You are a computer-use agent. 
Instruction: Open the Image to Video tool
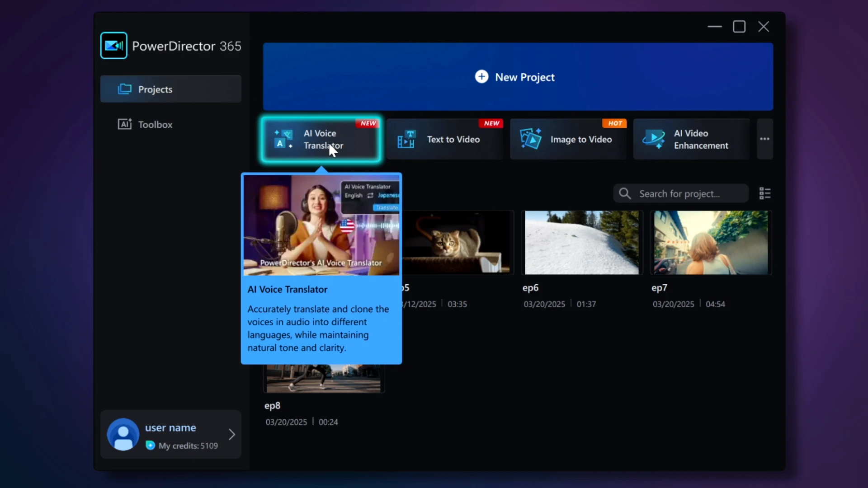click(568, 139)
